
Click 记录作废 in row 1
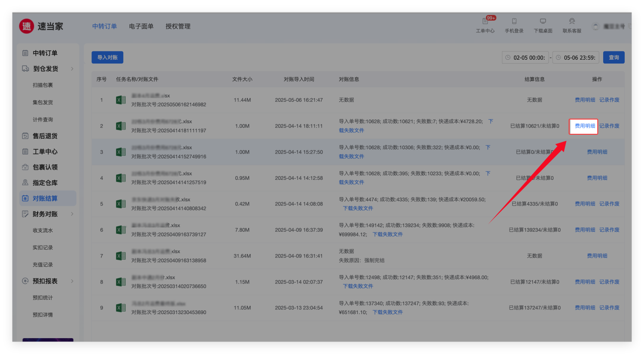609,100
